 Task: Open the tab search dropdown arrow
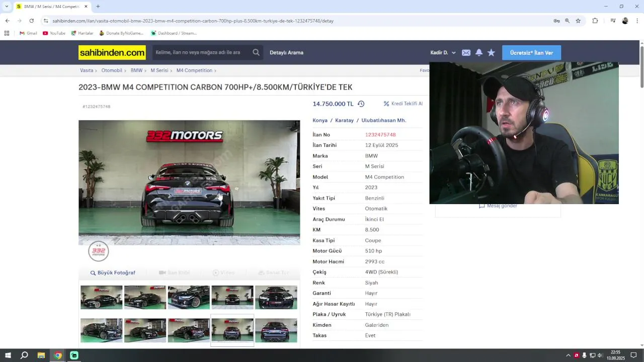(x=7, y=7)
